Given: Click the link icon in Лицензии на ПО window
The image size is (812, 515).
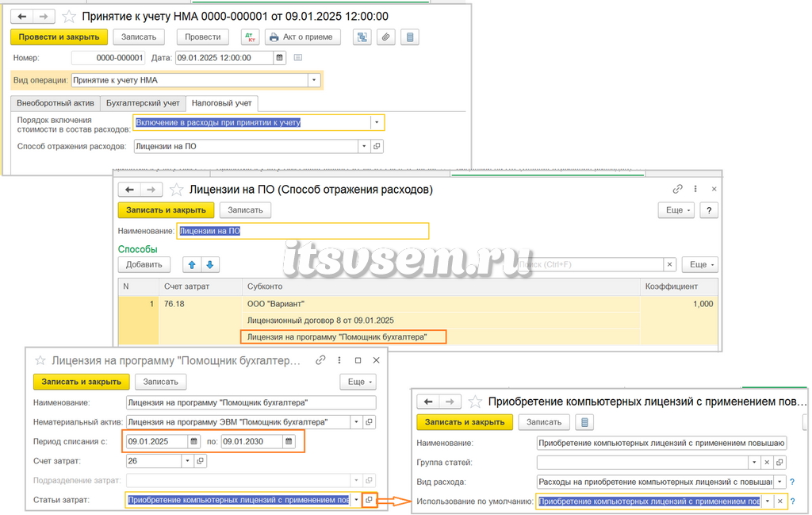Looking at the screenshot, I should tap(677, 189).
